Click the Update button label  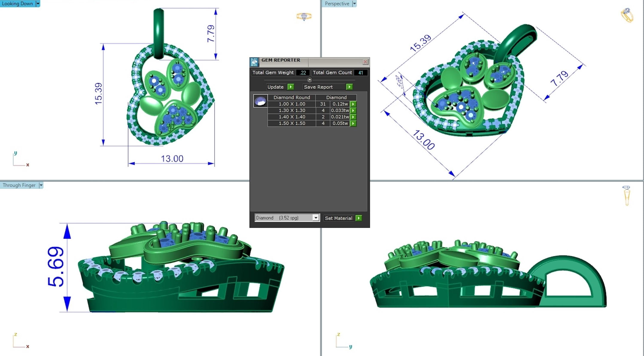pos(275,87)
